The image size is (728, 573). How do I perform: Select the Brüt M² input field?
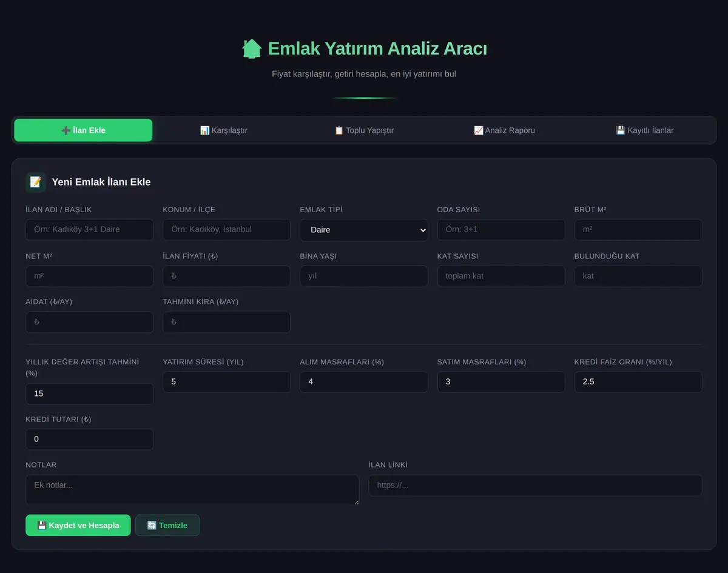[638, 230]
